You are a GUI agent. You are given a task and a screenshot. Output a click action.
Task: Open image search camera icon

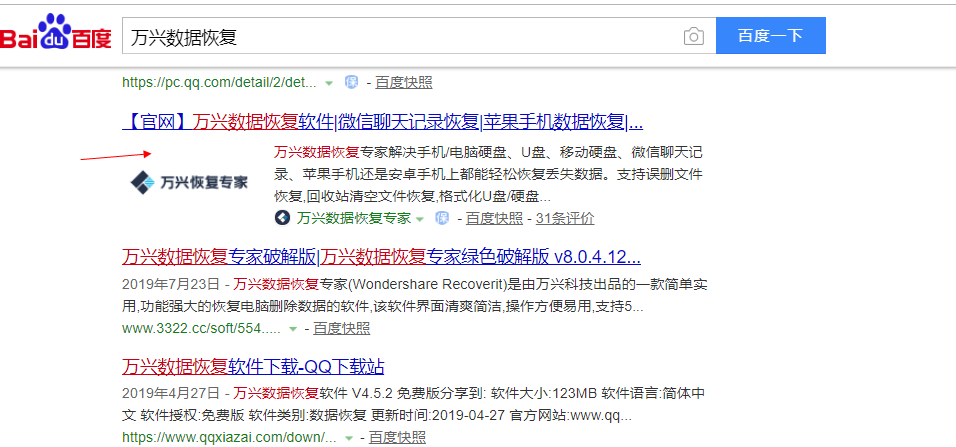click(693, 36)
